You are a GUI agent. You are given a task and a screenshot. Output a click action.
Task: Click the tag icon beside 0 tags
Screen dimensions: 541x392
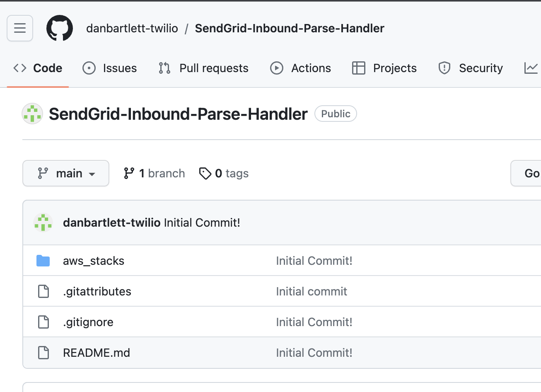(x=205, y=173)
